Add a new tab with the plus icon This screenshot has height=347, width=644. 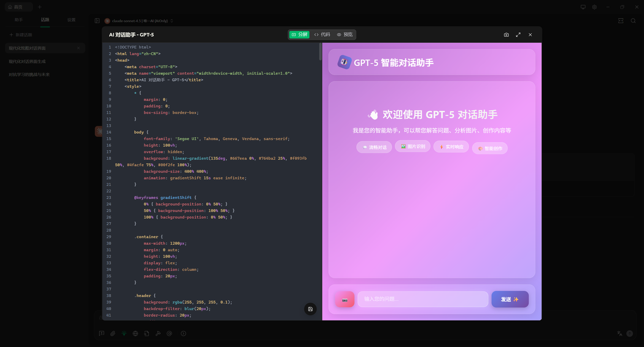coord(40,7)
